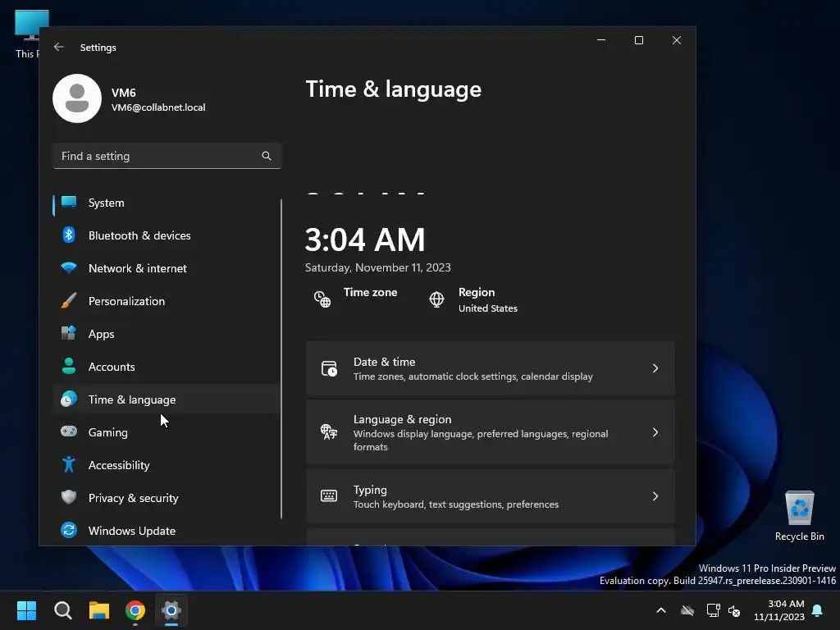Click the Time zone clock icon

(x=322, y=299)
